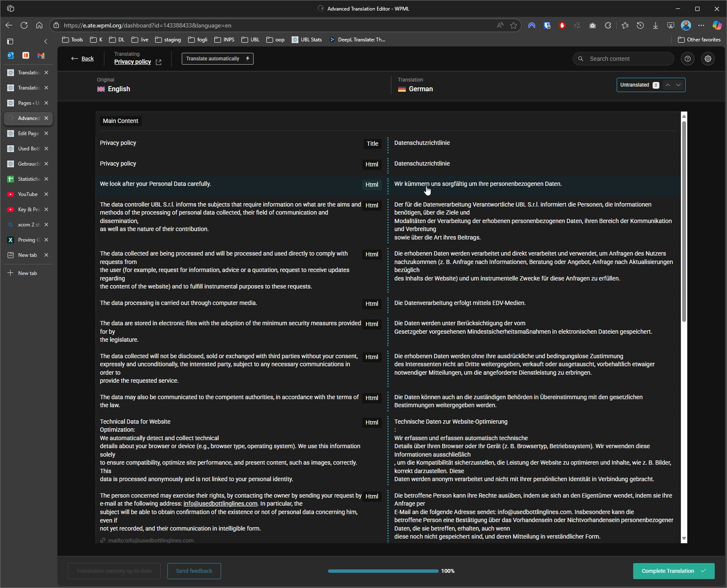
Task: Open browser home page icon
Action: point(39,25)
